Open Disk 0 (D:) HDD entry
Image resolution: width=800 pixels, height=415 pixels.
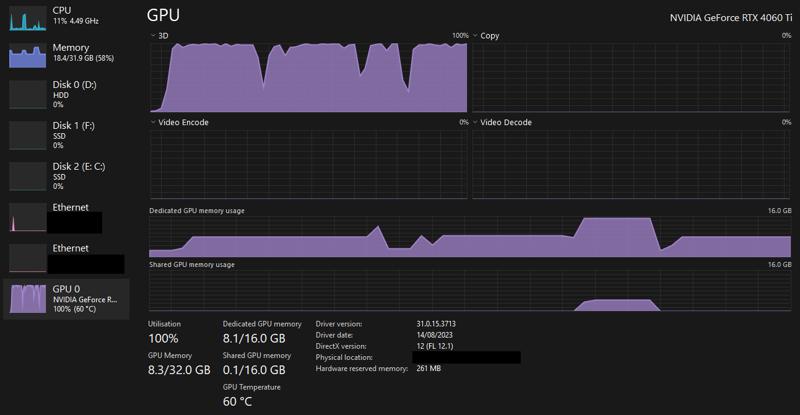[x=66, y=94]
